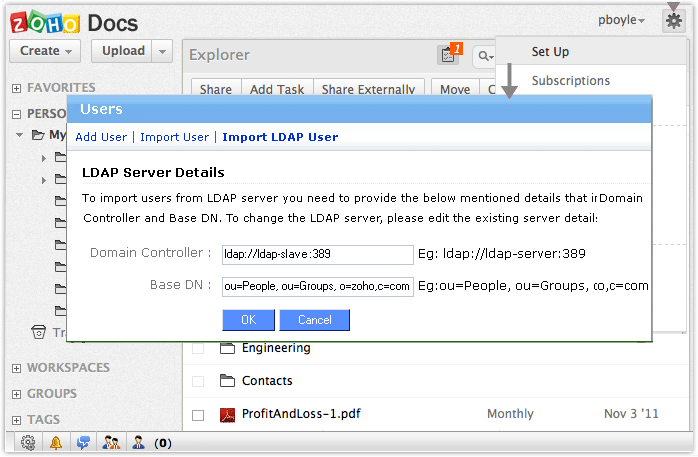Open the ProfitAndLoss-1.pdf file name
This screenshot has height=457, width=698.
pos(301,414)
